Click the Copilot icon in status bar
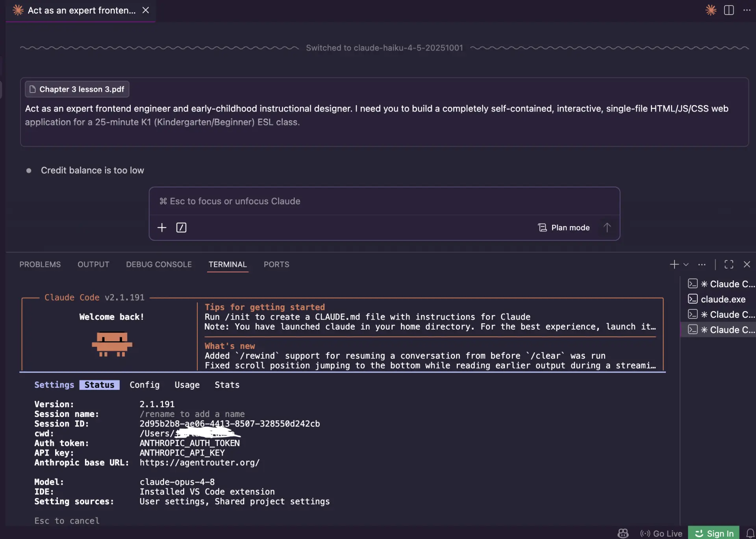 tap(623, 533)
